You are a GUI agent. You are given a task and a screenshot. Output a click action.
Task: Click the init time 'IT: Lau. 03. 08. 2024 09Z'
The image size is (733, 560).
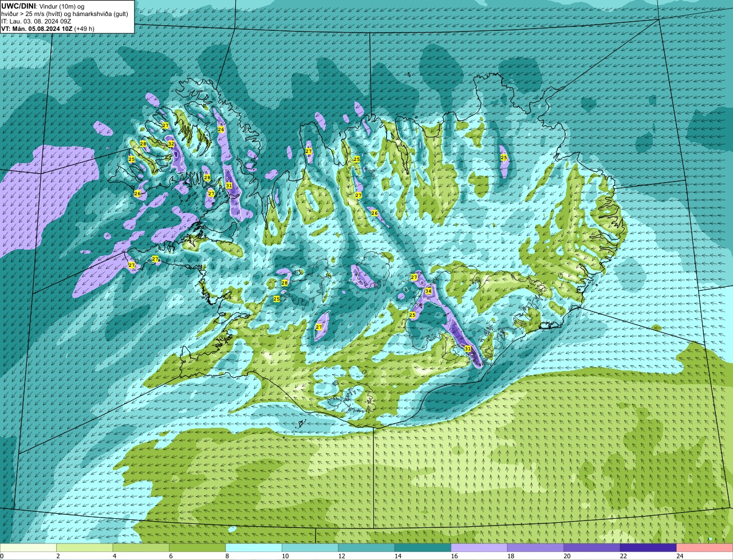coord(36,21)
